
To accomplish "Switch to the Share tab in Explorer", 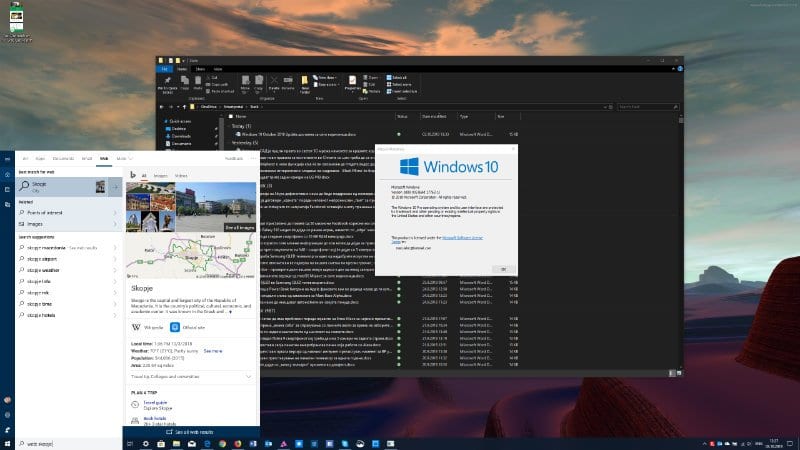I will pyautogui.click(x=201, y=69).
